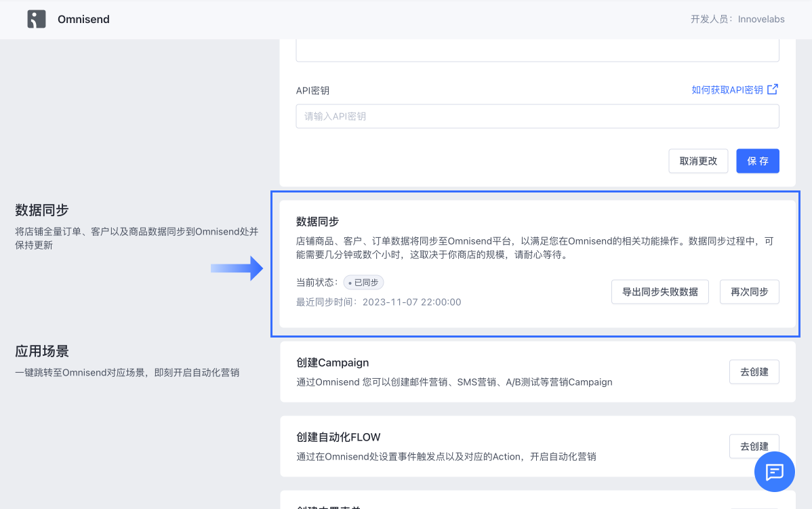The image size is (812, 509).
Task: Click the external link icon beside 如何获取API密钥
Action: tap(772, 89)
